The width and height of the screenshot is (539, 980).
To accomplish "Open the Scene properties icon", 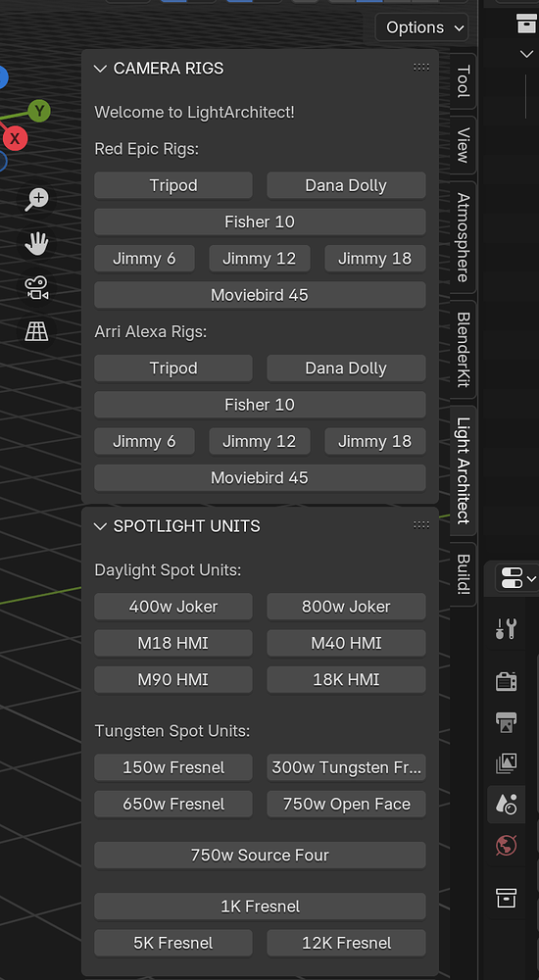I will (x=506, y=804).
